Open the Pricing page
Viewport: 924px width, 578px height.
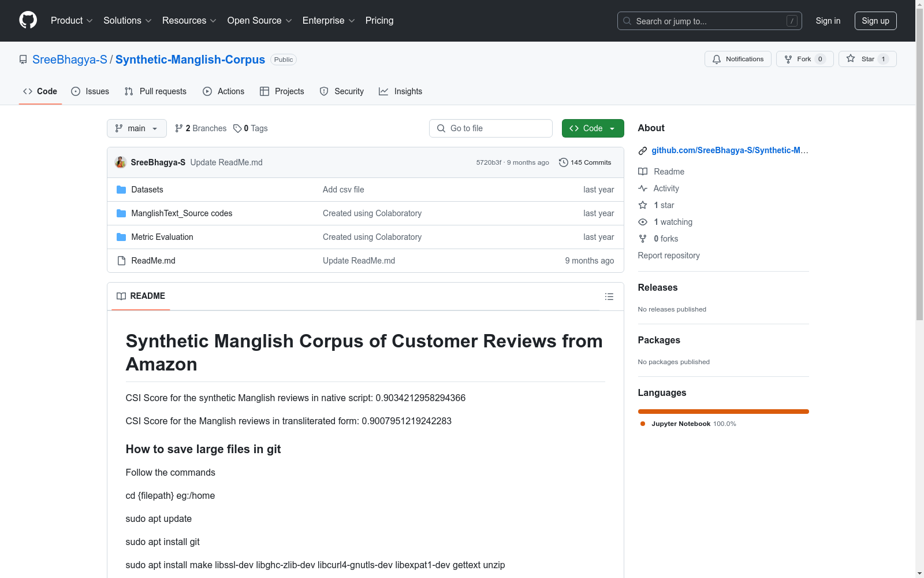click(379, 20)
